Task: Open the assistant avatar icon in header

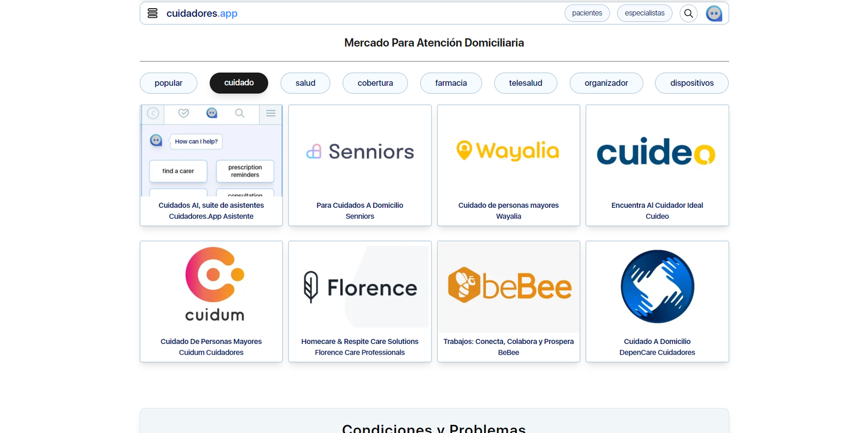Action: tap(714, 13)
